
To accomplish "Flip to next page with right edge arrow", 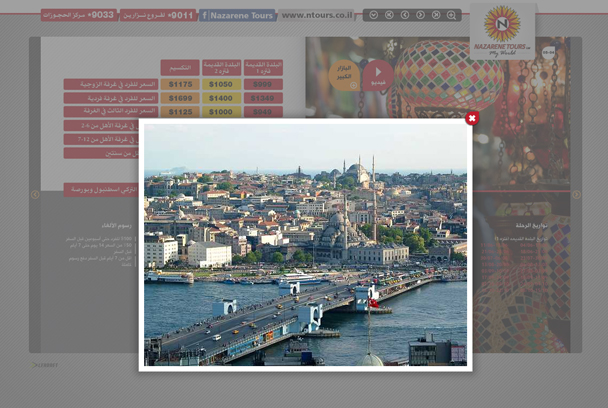I will pyautogui.click(x=577, y=194).
